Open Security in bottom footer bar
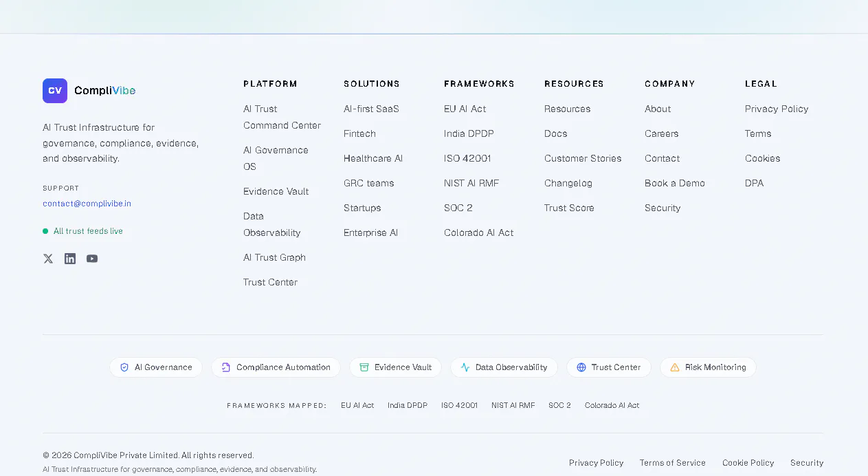The height and width of the screenshot is (476, 868). (807, 463)
